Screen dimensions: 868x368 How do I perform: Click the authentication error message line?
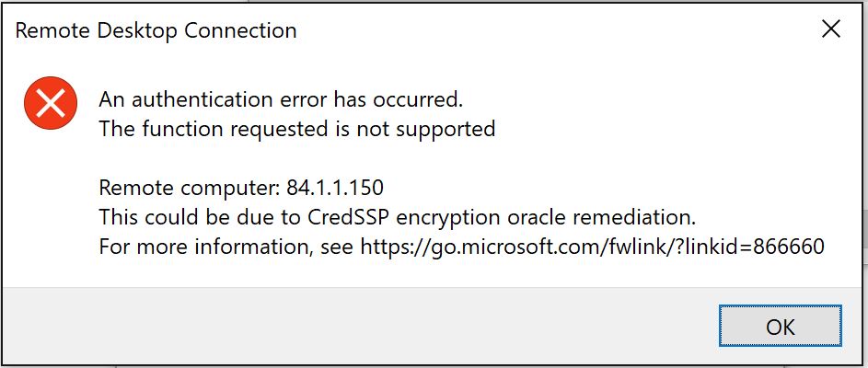tap(281, 99)
